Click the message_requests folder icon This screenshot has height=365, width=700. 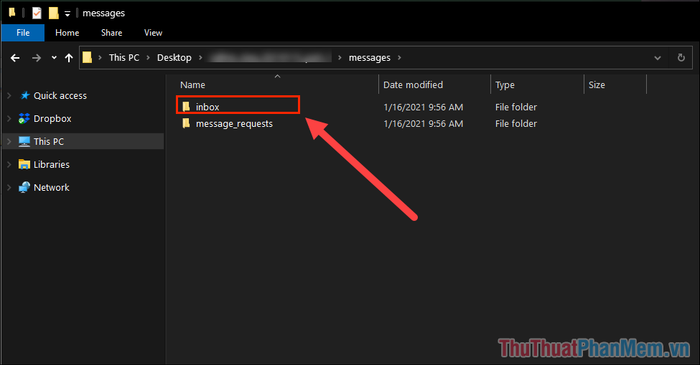[186, 123]
